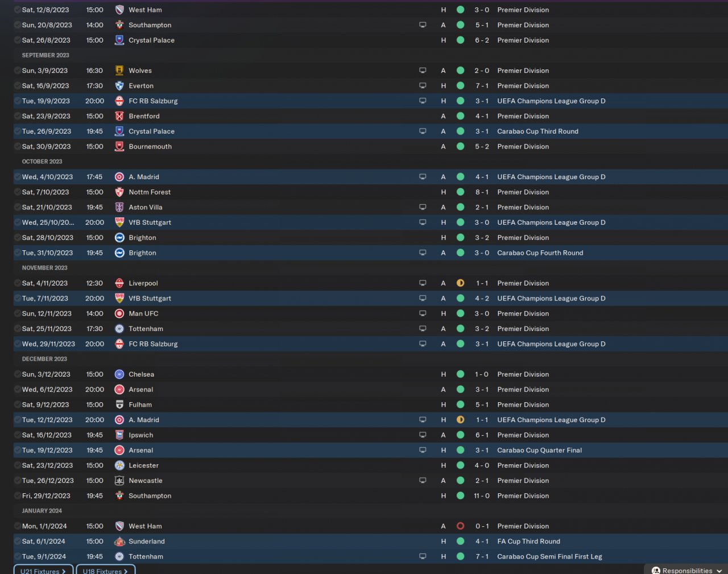Click the green win indicator for Everton match
This screenshot has width=728, height=574.
(460, 86)
